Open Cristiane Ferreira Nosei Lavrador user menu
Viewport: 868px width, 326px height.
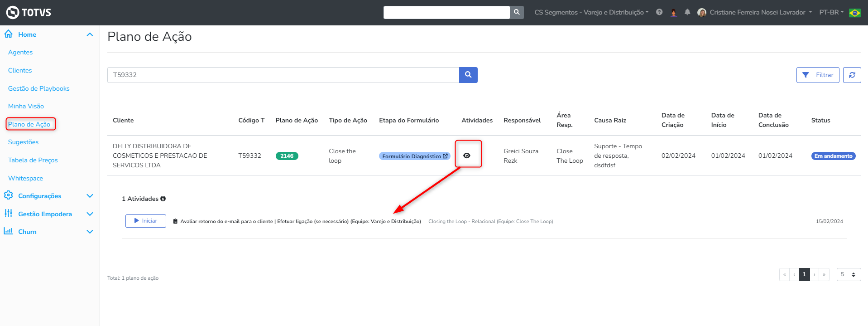click(761, 12)
